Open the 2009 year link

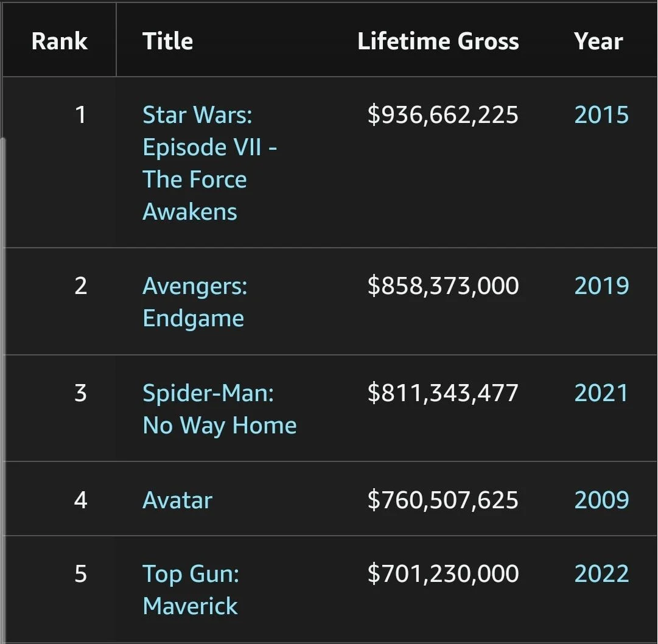[x=601, y=500]
